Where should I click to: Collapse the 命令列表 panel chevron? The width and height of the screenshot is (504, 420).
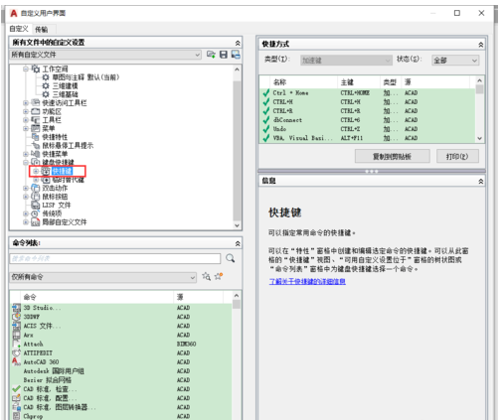tap(238, 243)
